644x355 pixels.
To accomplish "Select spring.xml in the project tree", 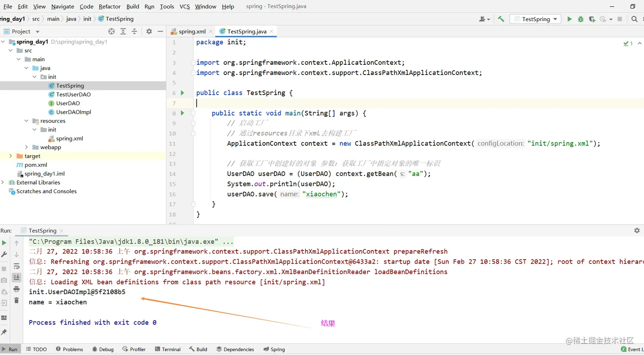I will pyautogui.click(x=69, y=139).
